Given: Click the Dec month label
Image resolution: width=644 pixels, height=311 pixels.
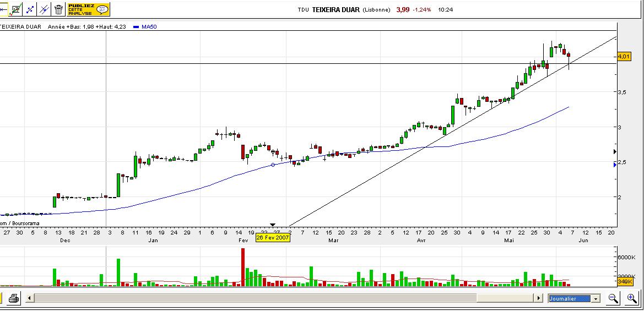Looking at the screenshot, I should 66,241.
